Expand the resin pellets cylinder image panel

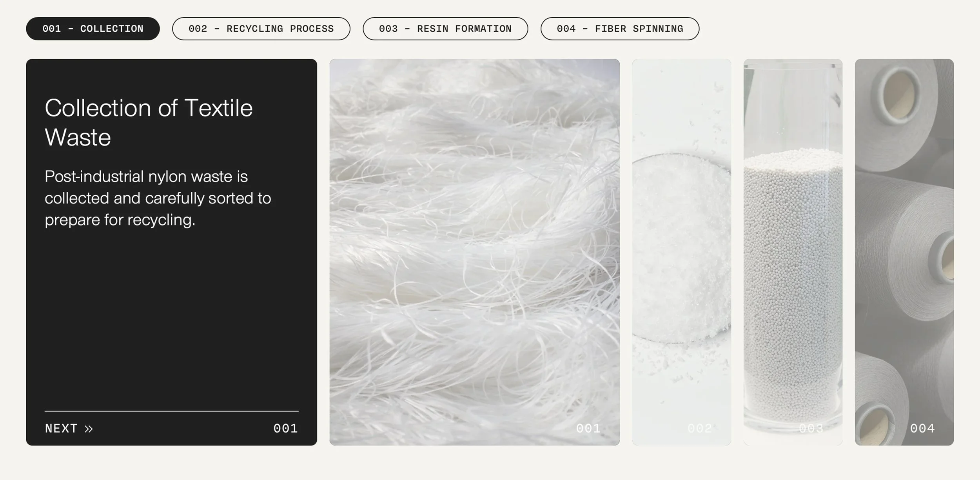(x=793, y=252)
